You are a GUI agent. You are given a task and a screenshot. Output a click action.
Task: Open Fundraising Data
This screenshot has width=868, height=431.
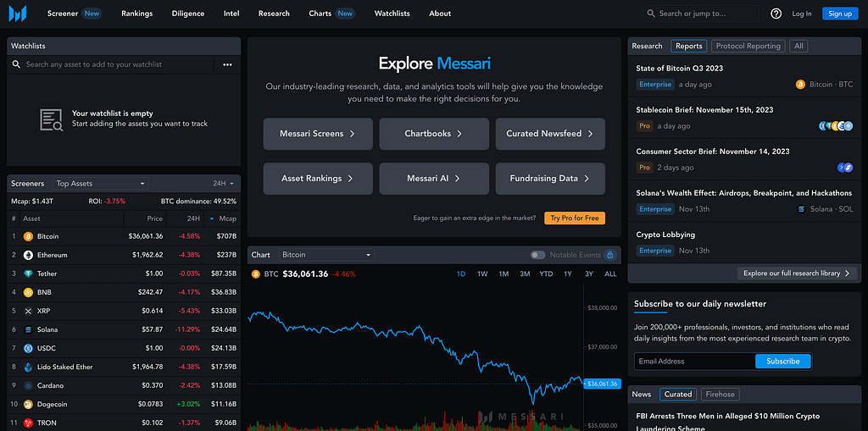550,179
